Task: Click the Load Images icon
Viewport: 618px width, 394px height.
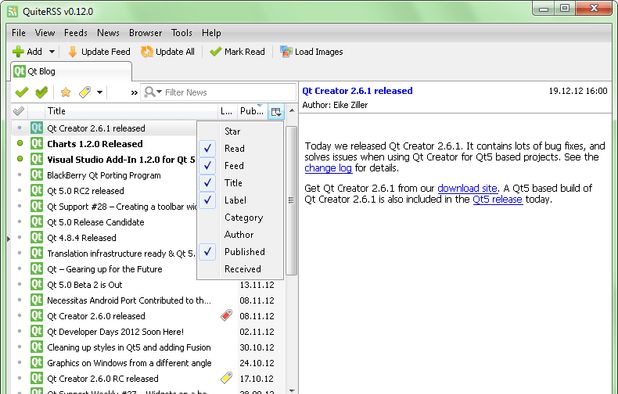Action: [286, 52]
